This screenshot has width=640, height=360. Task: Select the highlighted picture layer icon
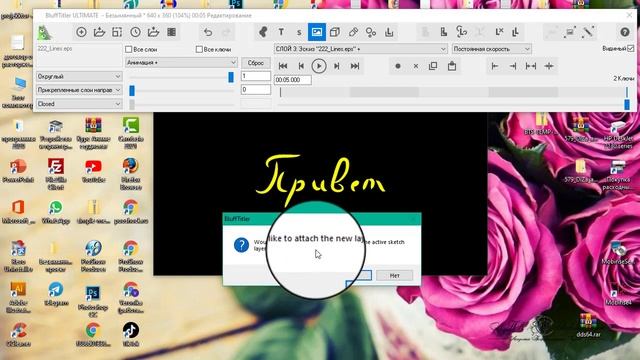click(x=317, y=32)
